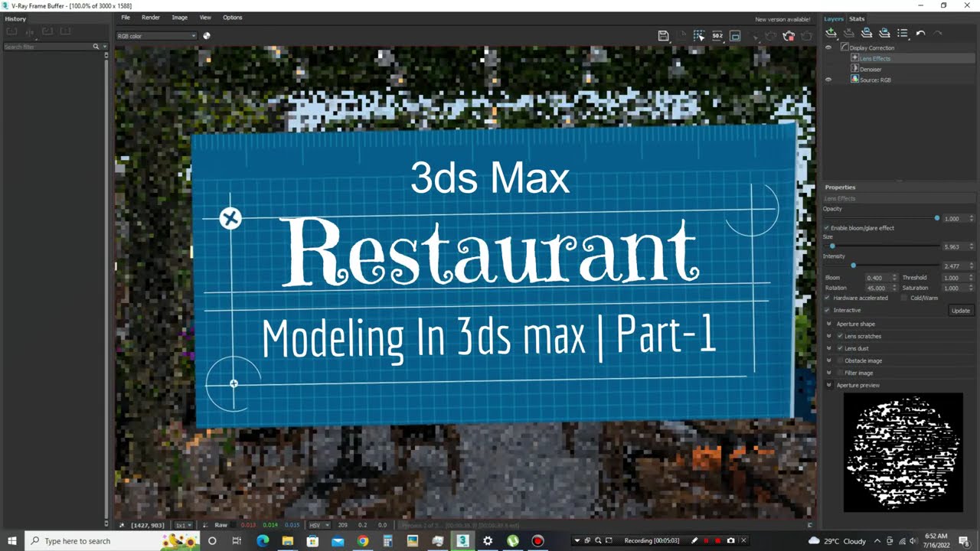Toggle the Interactive checkbox

click(x=827, y=310)
